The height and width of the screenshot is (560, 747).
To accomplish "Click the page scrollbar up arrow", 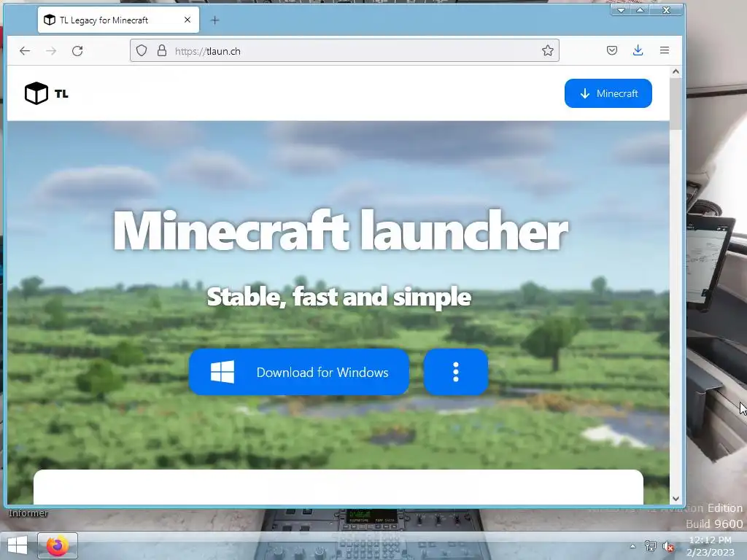I will point(676,72).
